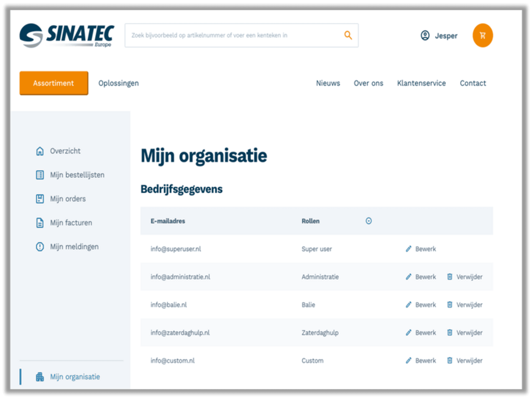The height and width of the screenshot is (399, 532).
Task: Click the user profile icon next to Jesper
Action: 425,35
